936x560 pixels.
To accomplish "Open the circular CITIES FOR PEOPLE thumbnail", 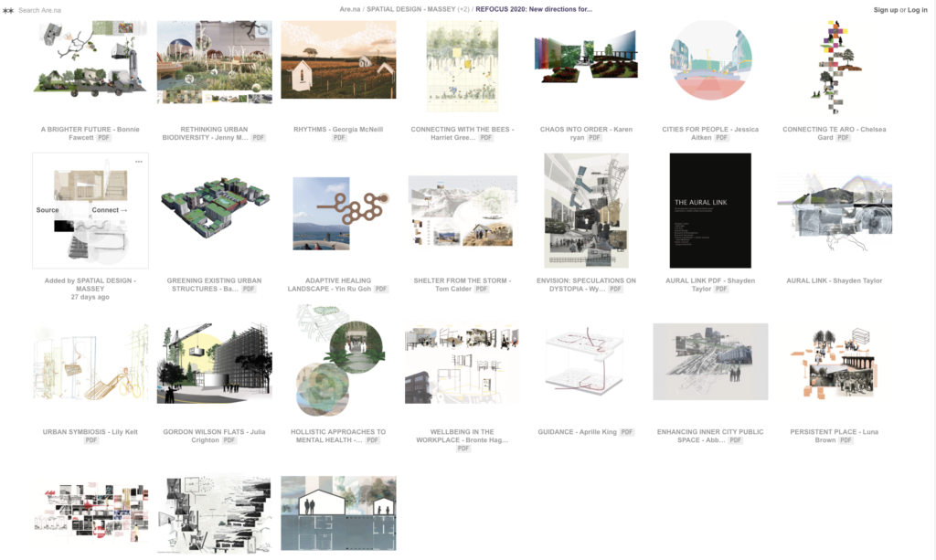I will click(710, 61).
